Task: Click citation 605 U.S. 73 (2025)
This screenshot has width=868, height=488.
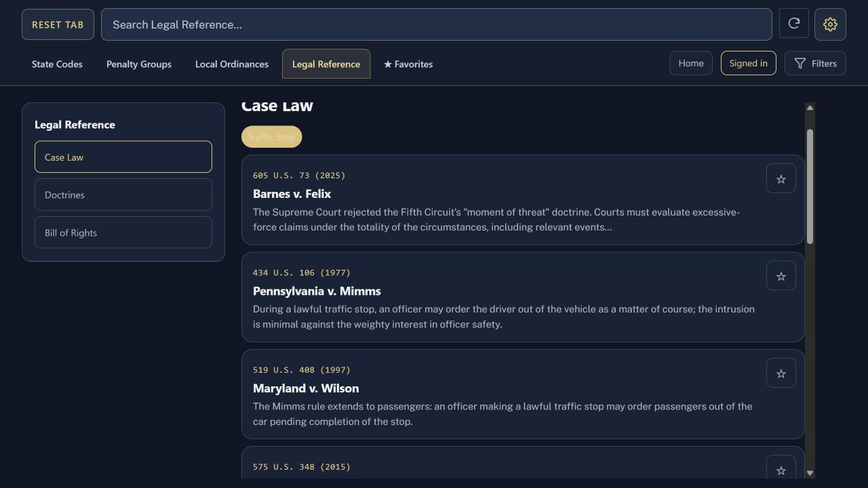Action: [299, 175]
